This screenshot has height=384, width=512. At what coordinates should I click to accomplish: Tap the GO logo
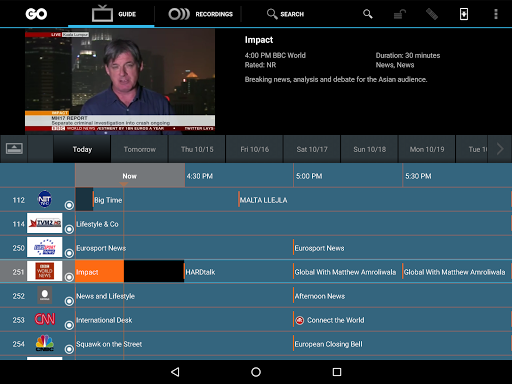click(x=36, y=14)
